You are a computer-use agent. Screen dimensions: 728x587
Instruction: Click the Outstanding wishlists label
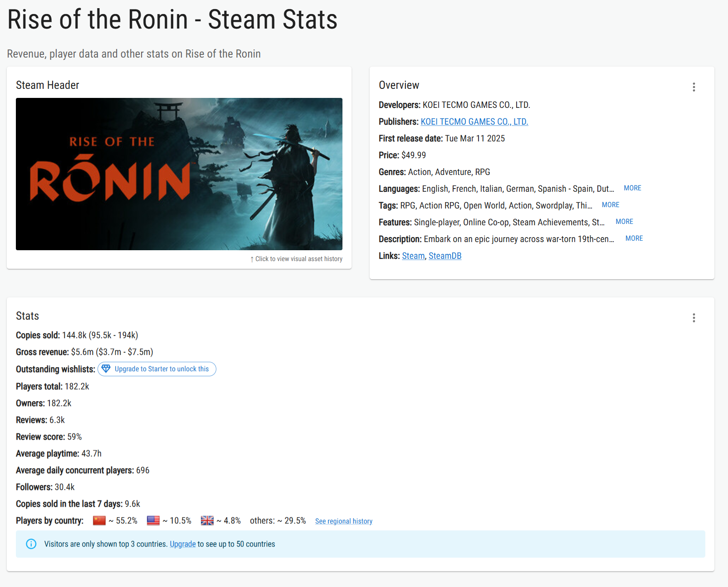[55, 369]
